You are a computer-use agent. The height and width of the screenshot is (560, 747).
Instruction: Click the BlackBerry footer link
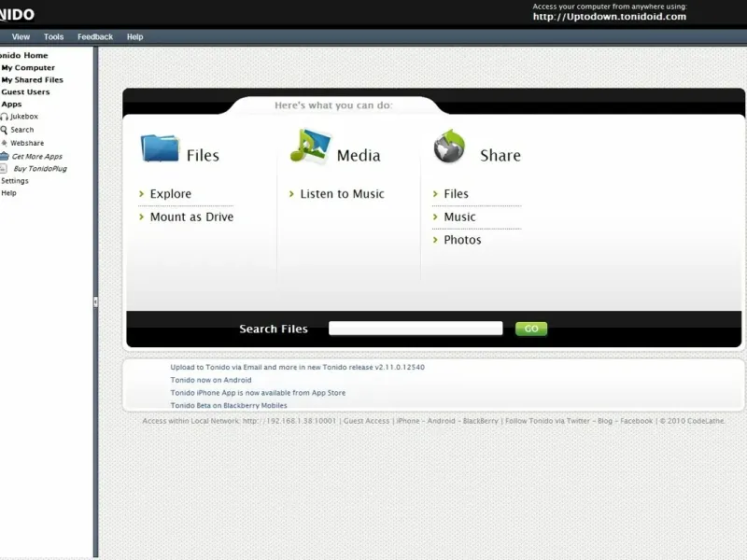tap(480, 421)
